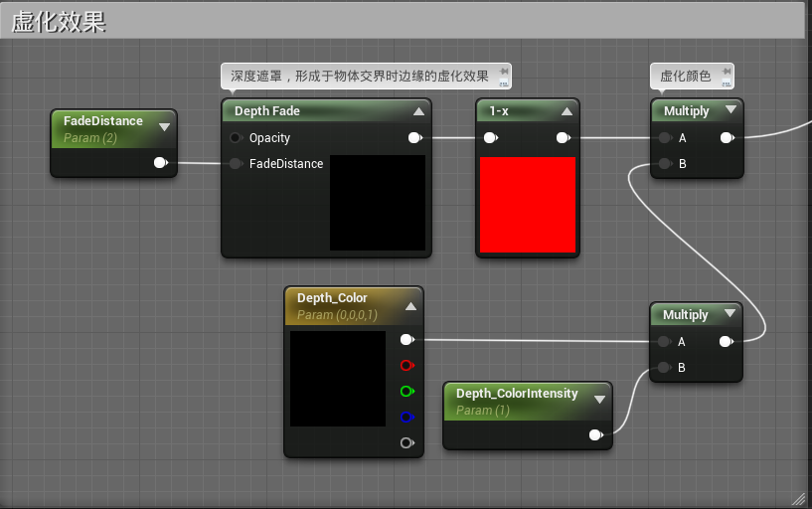Image resolution: width=812 pixels, height=509 pixels.
Task: Click the Depth_Color red channel pin
Action: point(407,366)
